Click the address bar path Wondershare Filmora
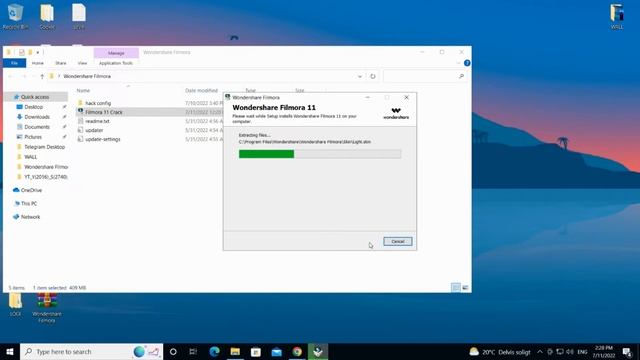The height and width of the screenshot is (360, 640). coord(87,76)
